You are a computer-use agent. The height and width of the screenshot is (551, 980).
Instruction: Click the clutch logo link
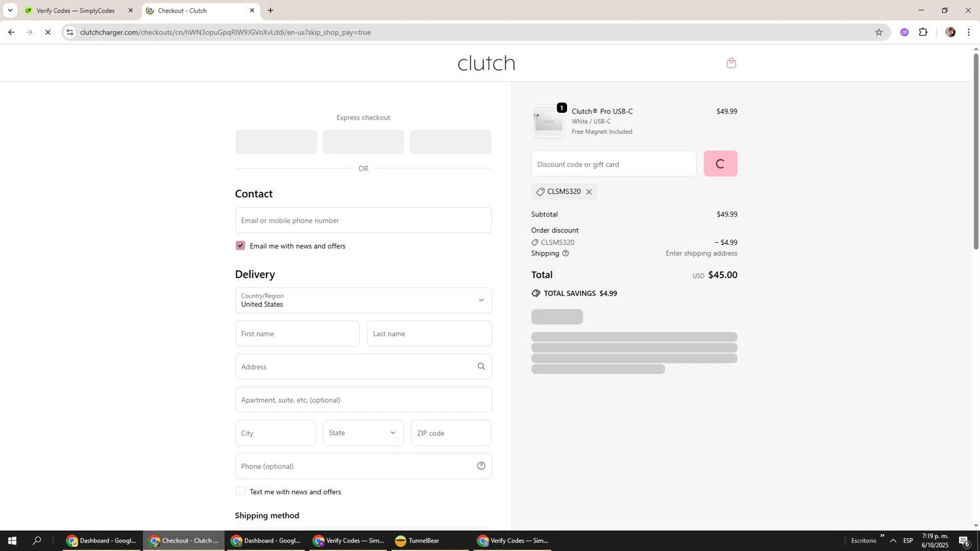486,63
